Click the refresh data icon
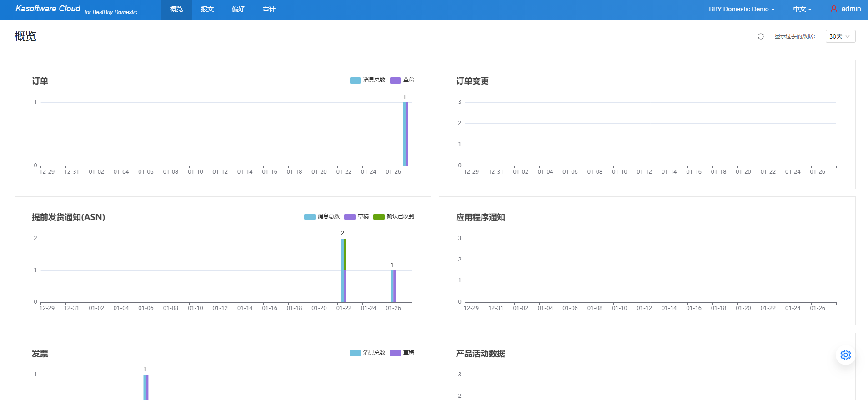This screenshot has width=868, height=400. click(x=760, y=36)
